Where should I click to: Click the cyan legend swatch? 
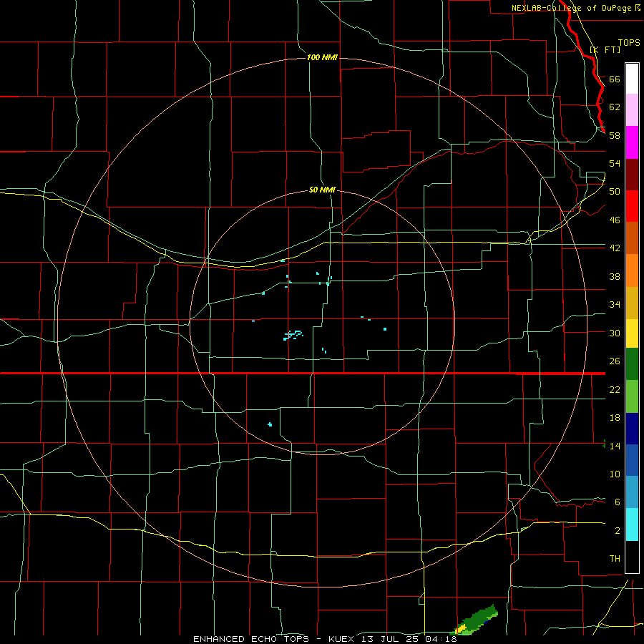[x=632, y=525]
